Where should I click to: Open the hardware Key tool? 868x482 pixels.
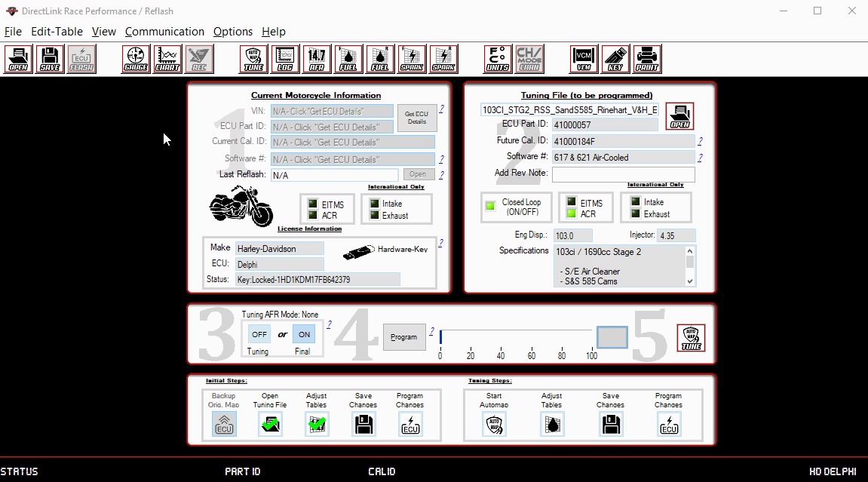(615, 59)
